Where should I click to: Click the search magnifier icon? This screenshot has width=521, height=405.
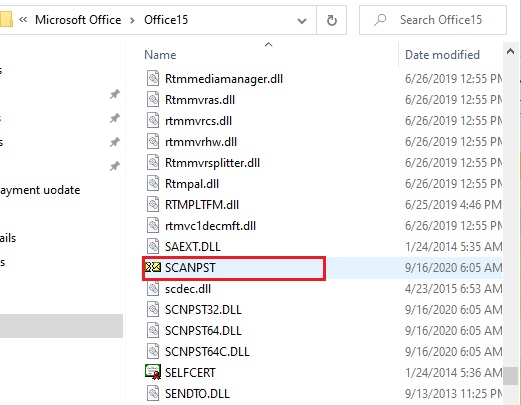[x=380, y=20]
